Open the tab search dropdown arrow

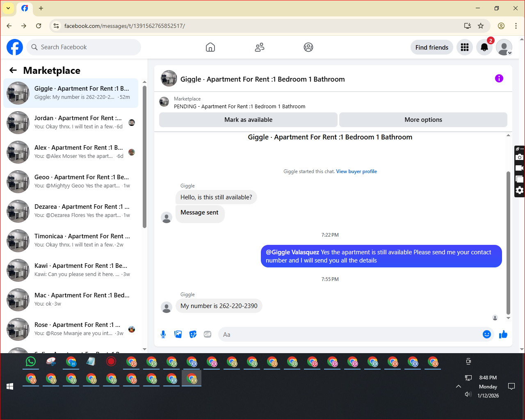tap(8, 8)
